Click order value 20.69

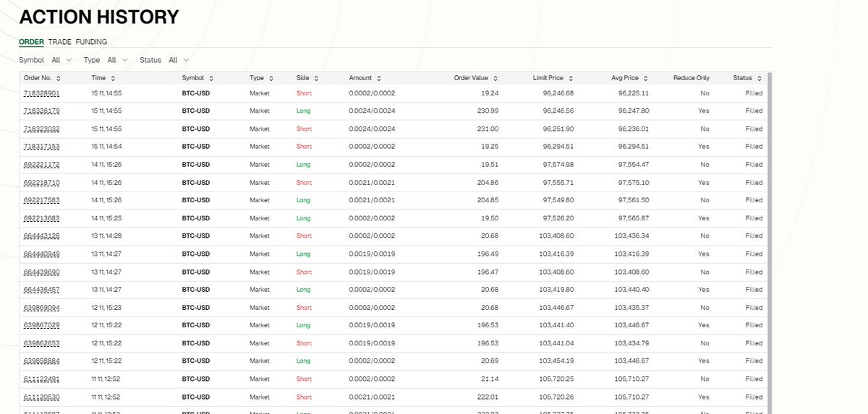[x=490, y=361]
